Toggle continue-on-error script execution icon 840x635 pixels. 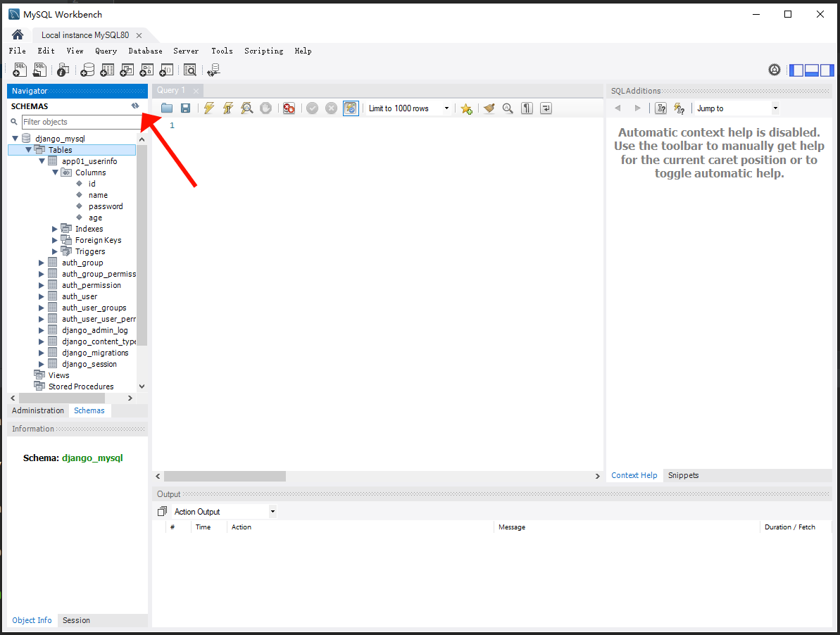pyautogui.click(x=289, y=108)
